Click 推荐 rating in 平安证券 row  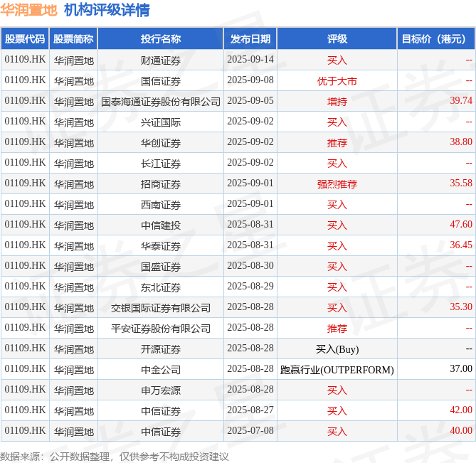337,329
